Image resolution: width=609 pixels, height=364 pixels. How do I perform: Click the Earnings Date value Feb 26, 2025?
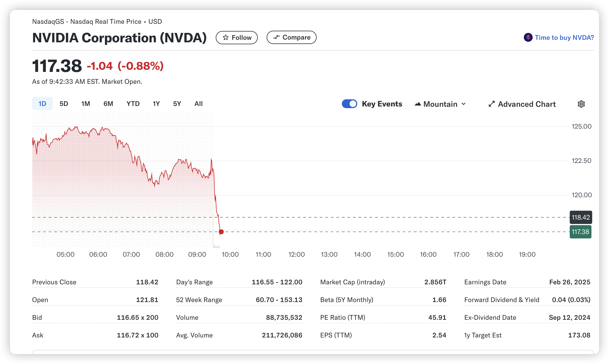(x=570, y=282)
